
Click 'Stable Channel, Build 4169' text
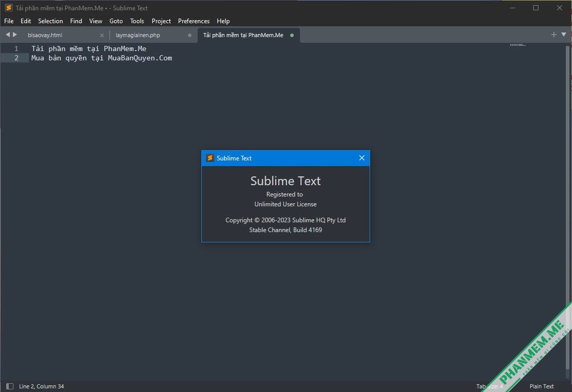tap(285, 230)
